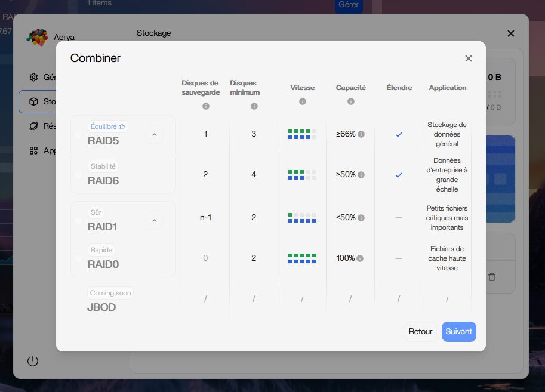Click the RAID5 speed indicator bars
545x392 pixels.
tap(302, 134)
